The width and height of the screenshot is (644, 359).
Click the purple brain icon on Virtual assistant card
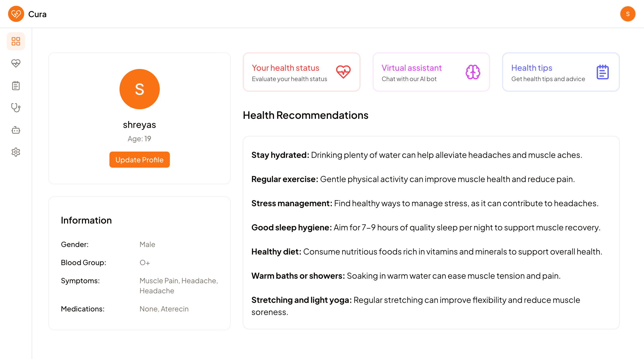pos(473,72)
